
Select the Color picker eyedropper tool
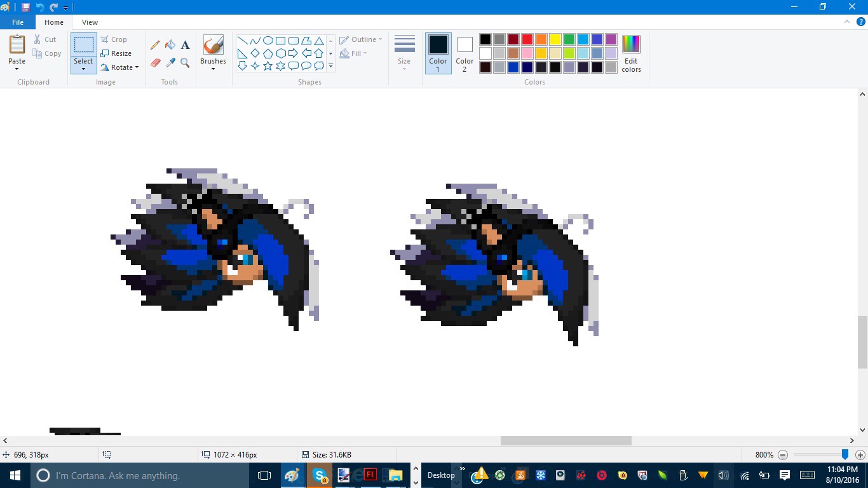(x=170, y=62)
